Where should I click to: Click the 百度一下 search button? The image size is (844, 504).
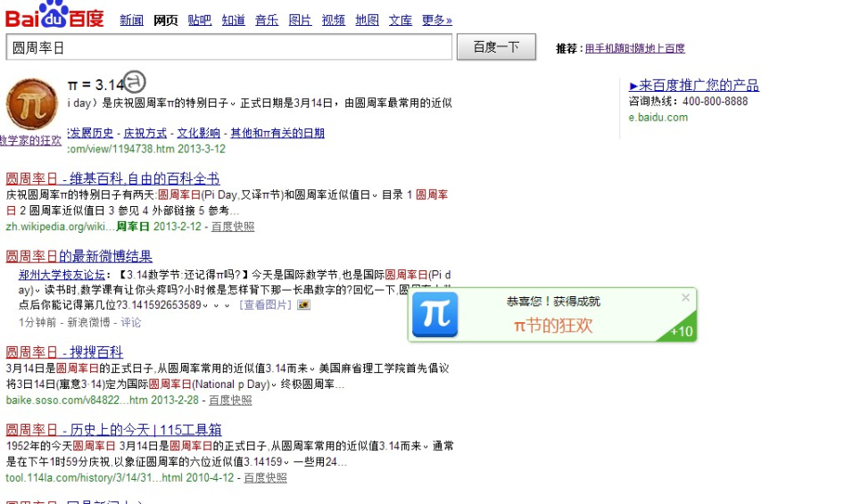[x=496, y=47]
